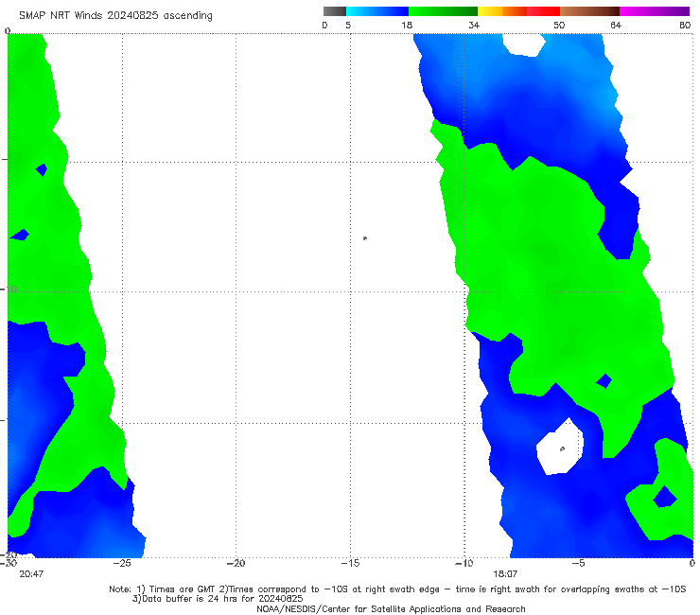Click the gray segment of the wind color bar

(335, 11)
